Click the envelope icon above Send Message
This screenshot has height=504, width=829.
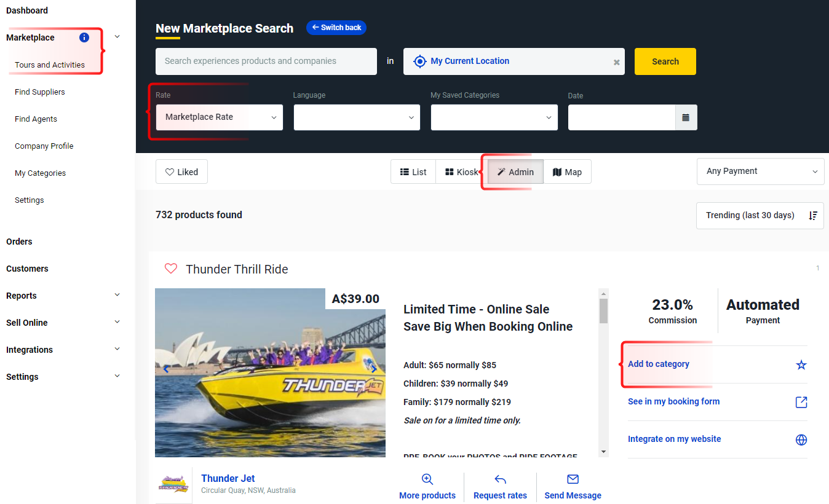click(x=573, y=479)
